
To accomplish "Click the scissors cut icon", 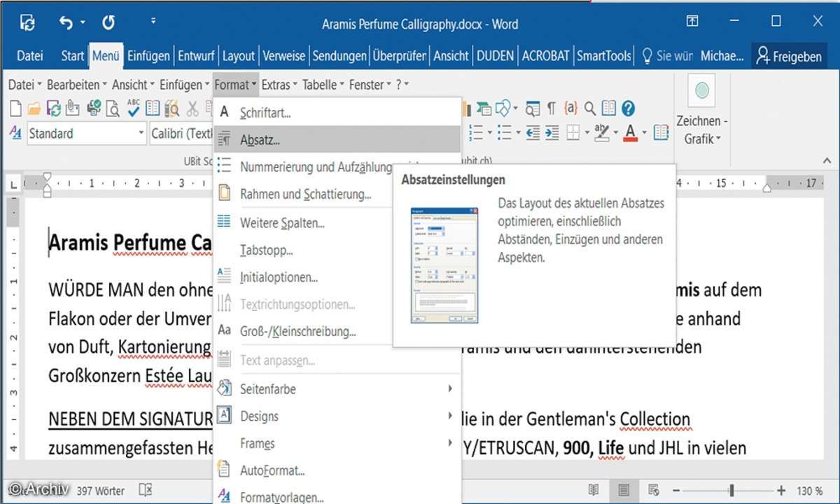I will coord(192,108).
